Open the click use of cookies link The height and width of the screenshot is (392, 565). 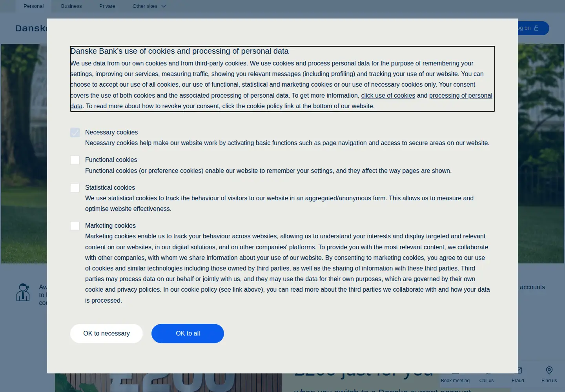click(388, 95)
